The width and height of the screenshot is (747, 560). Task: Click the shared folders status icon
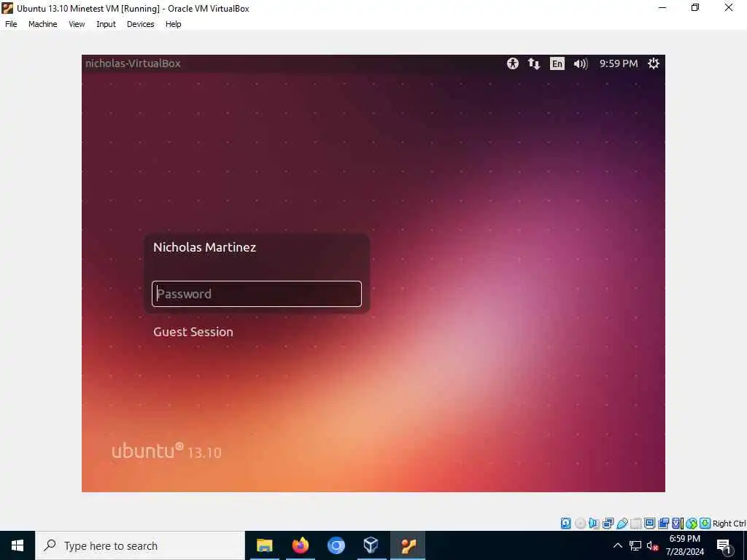[x=635, y=524]
